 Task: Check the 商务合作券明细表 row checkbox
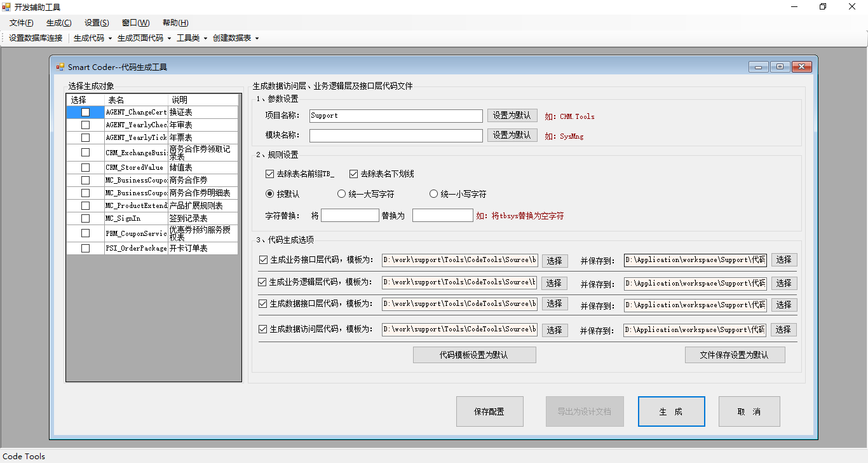click(85, 193)
